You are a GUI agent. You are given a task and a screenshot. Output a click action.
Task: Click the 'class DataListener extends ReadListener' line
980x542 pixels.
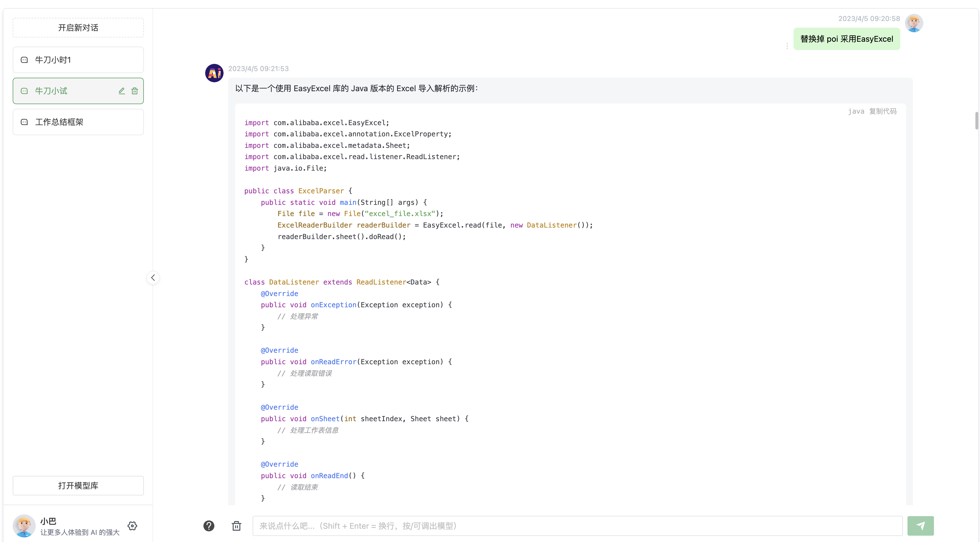342,282
